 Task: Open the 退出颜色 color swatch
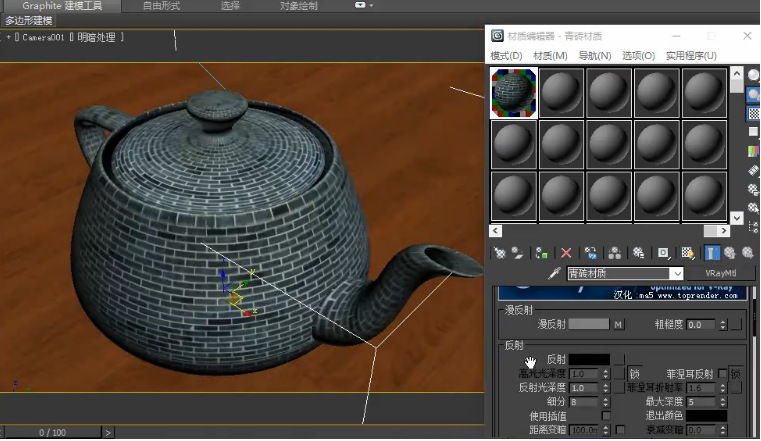tap(707, 416)
